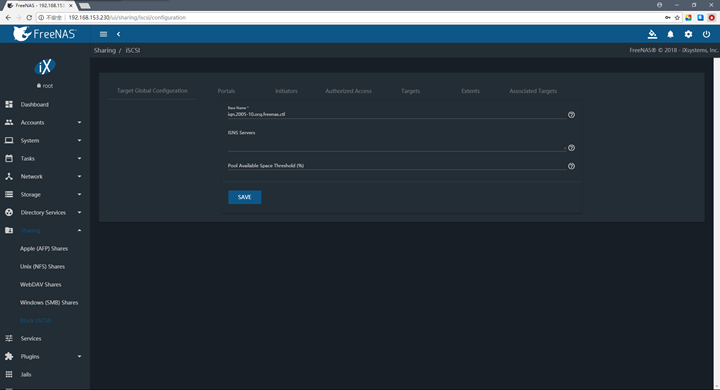Click the iSCSI breadcrumb text
This screenshot has height=390, width=720.
(133, 50)
